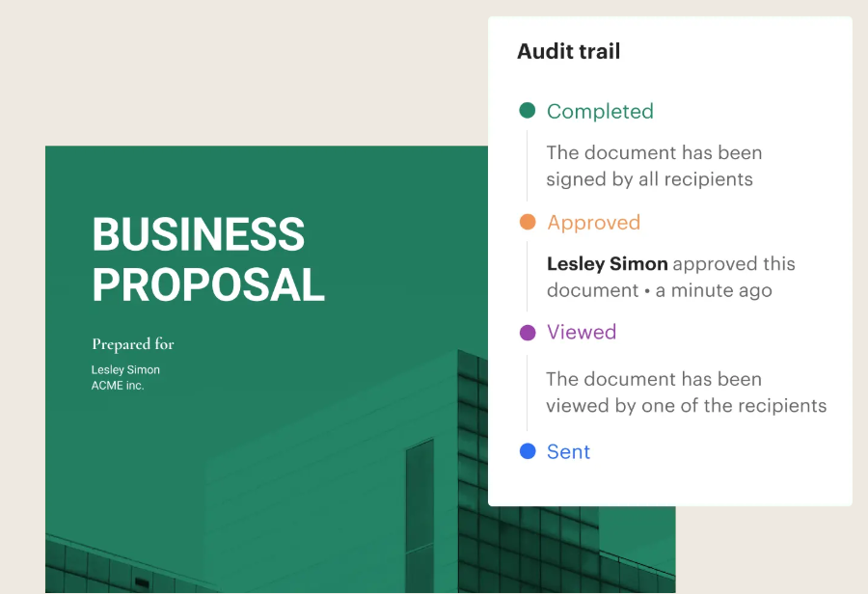The width and height of the screenshot is (868, 594).
Task: Click the blue Sent status dot
Action: click(528, 451)
